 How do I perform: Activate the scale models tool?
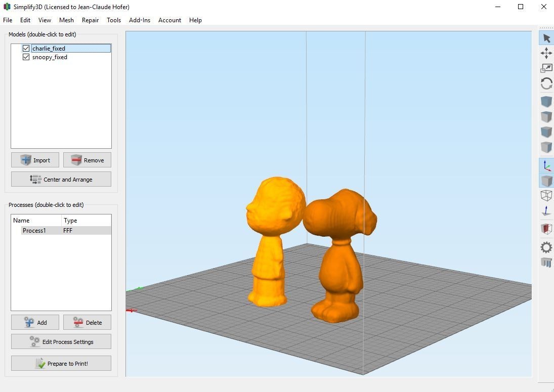(546, 68)
